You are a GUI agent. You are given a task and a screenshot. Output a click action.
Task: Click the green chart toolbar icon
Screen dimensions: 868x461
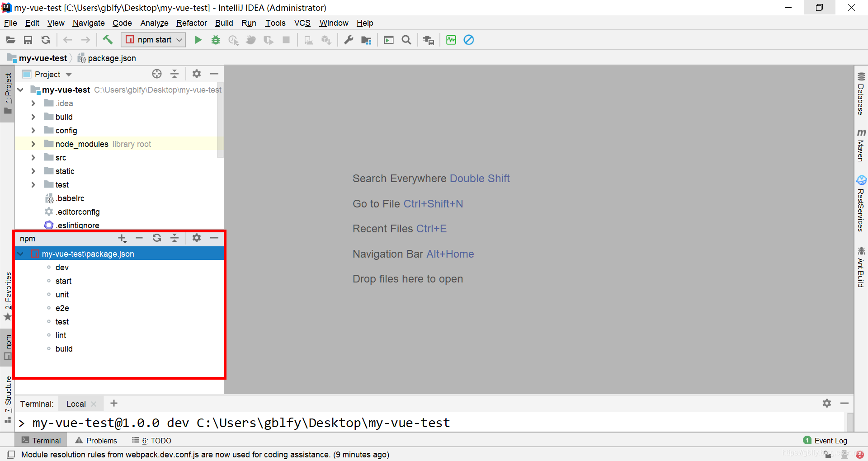point(451,40)
